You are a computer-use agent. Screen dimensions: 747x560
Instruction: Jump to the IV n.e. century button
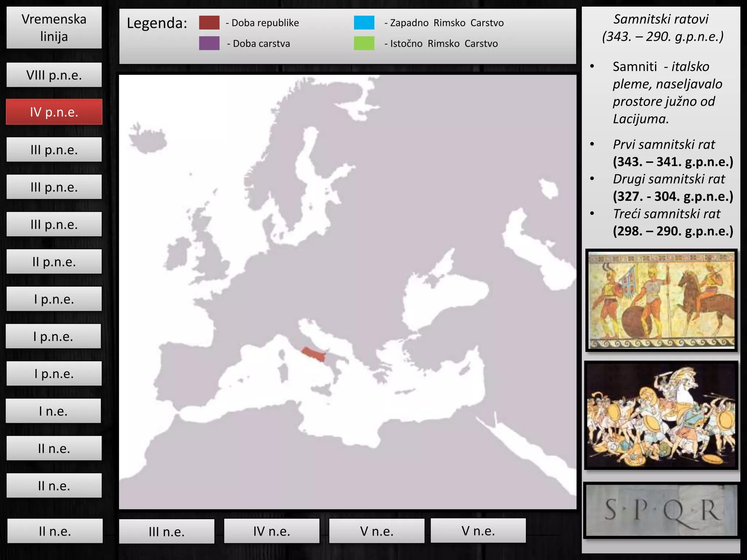(x=272, y=531)
